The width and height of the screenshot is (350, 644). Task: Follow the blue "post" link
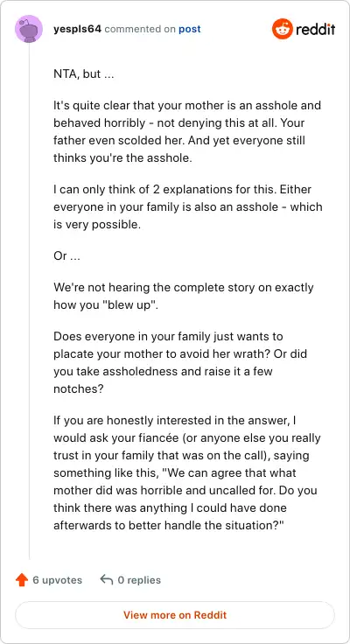click(189, 29)
